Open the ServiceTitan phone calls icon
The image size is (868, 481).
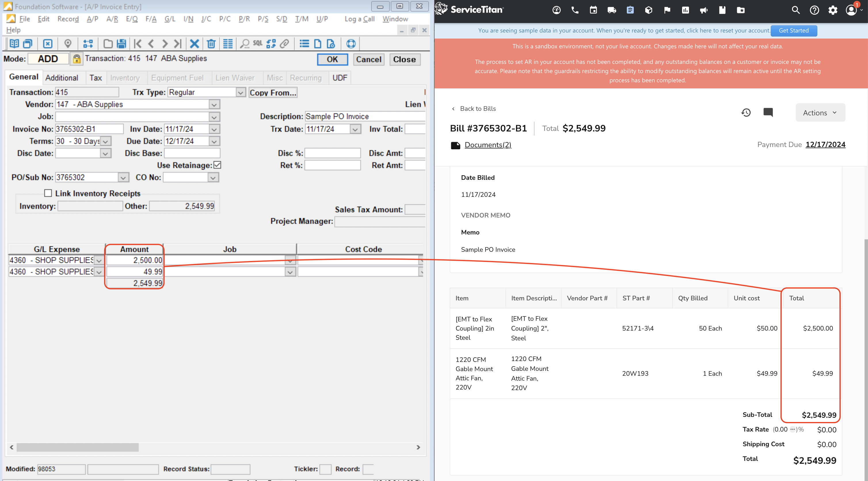(575, 10)
